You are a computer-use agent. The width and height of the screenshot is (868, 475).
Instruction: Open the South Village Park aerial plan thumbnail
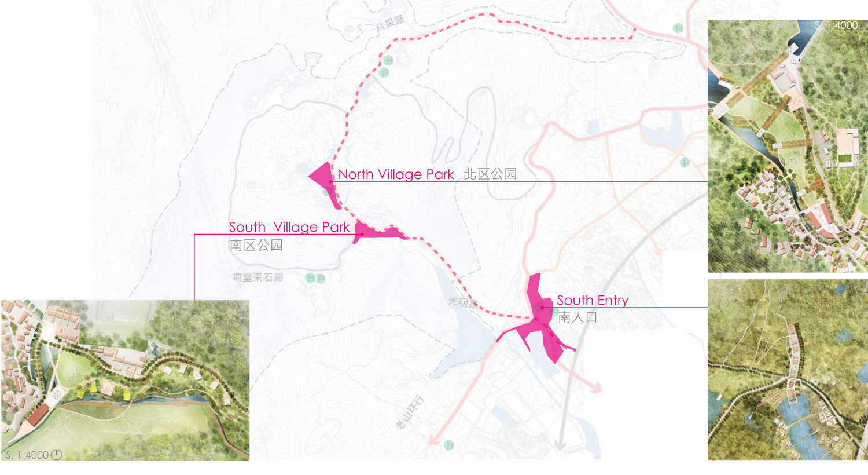pos(126,380)
